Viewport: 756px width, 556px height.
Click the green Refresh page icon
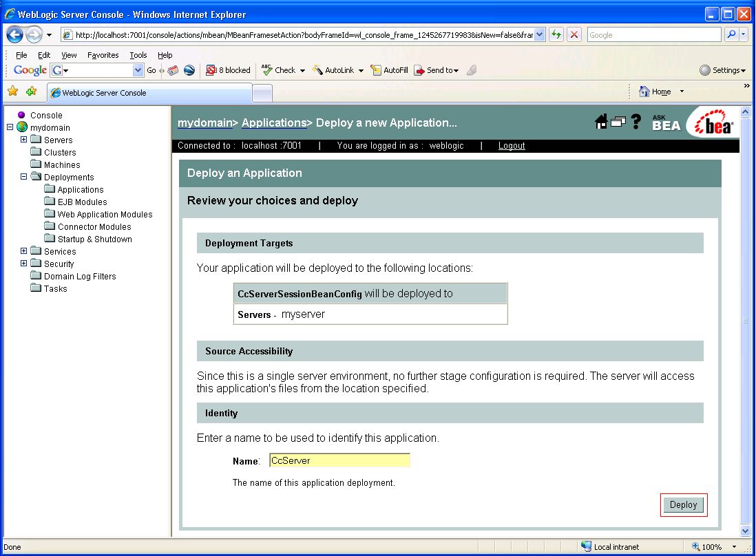pos(556,34)
